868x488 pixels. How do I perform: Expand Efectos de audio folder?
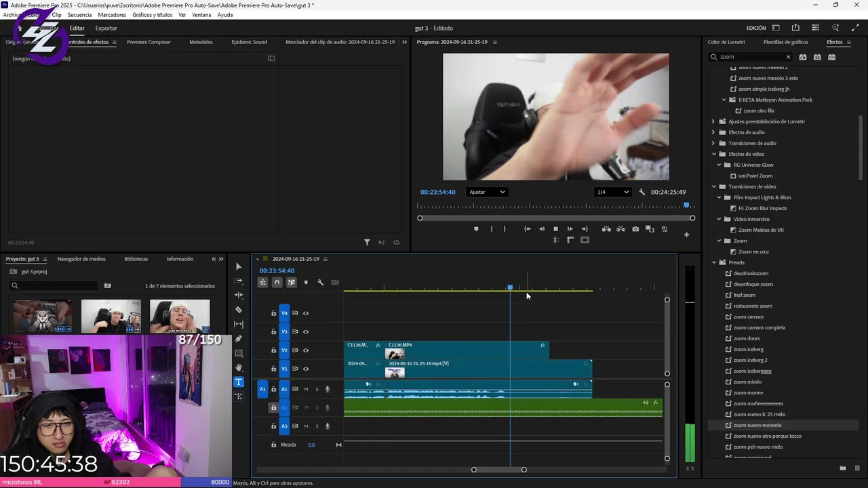point(713,132)
